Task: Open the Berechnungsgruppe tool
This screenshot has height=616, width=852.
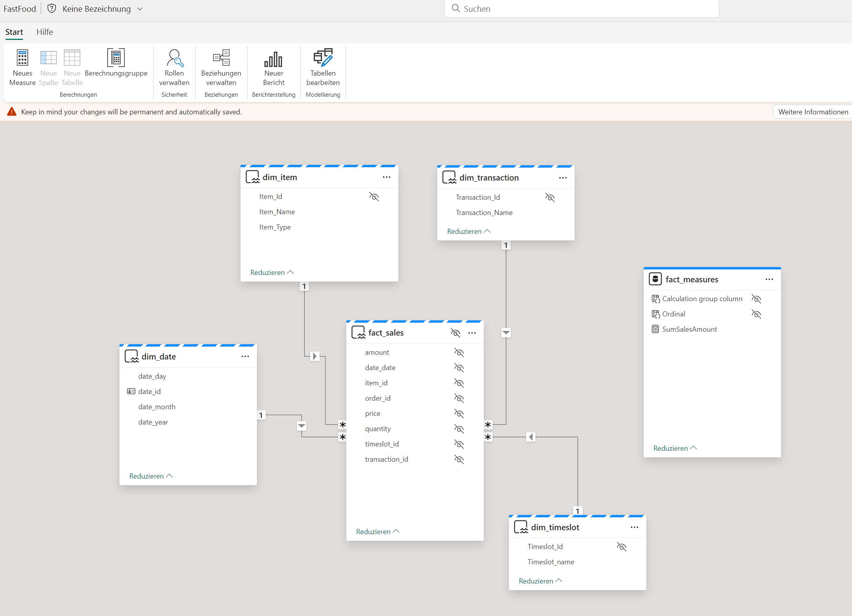Action: (x=116, y=58)
